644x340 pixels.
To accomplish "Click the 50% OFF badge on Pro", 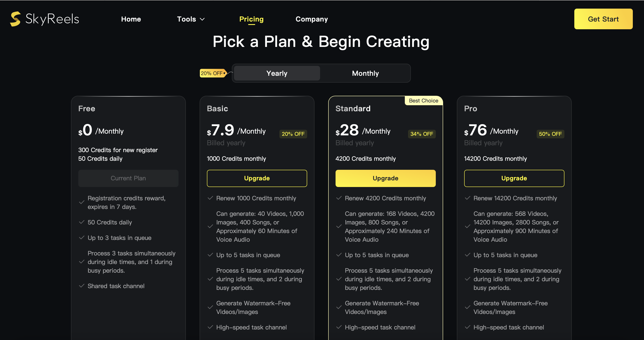I will tap(550, 134).
